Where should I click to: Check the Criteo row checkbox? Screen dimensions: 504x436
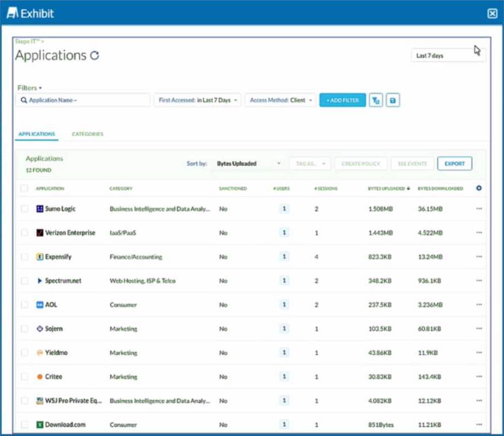pyautogui.click(x=24, y=376)
